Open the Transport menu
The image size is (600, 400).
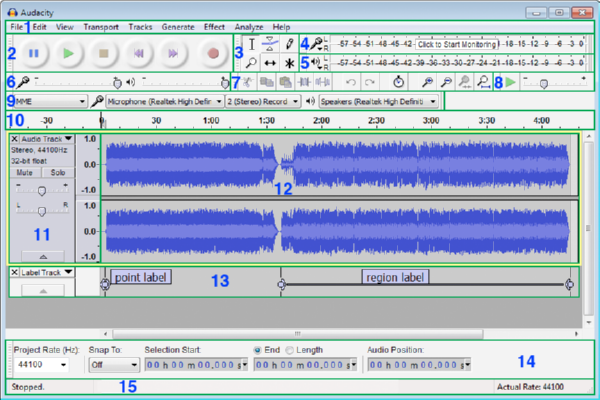click(101, 27)
